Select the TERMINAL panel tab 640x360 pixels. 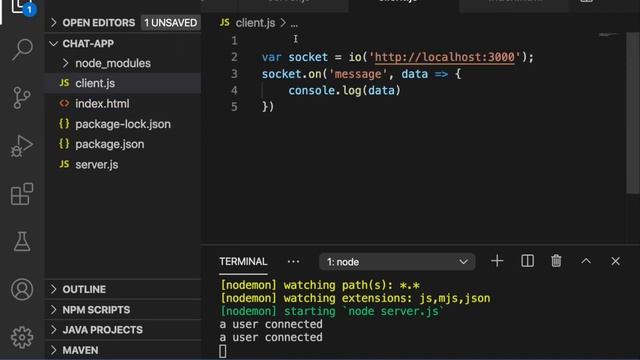(x=243, y=262)
